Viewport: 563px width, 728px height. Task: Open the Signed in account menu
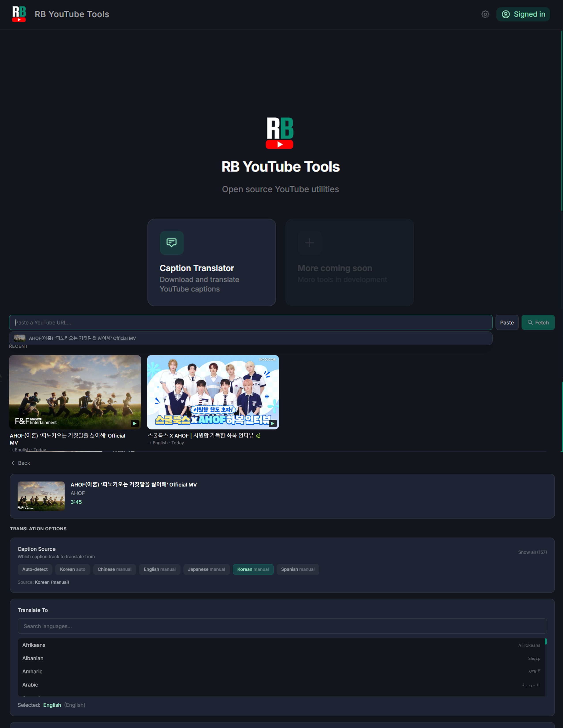click(523, 14)
